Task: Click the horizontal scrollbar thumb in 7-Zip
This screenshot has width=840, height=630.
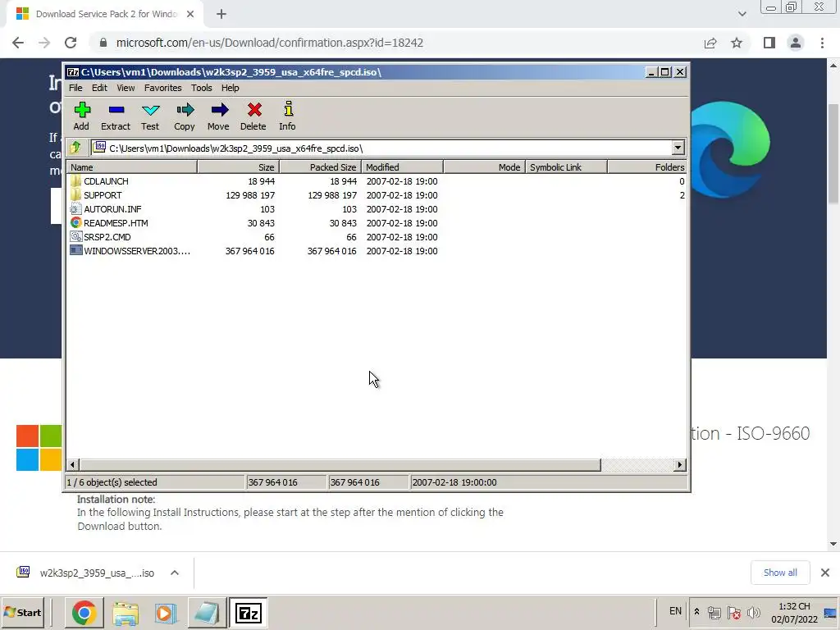Action: (340, 464)
